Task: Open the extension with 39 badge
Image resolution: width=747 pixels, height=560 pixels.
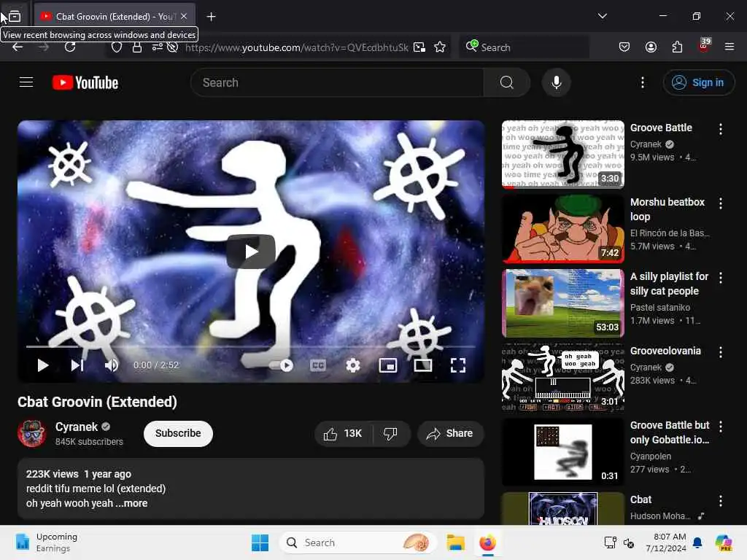Action: (704, 46)
